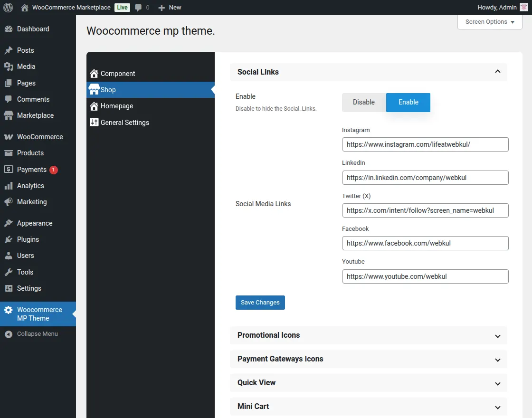Open comments bubble icon in admin bar
This screenshot has height=418, width=532.
click(x=138, y=8)
